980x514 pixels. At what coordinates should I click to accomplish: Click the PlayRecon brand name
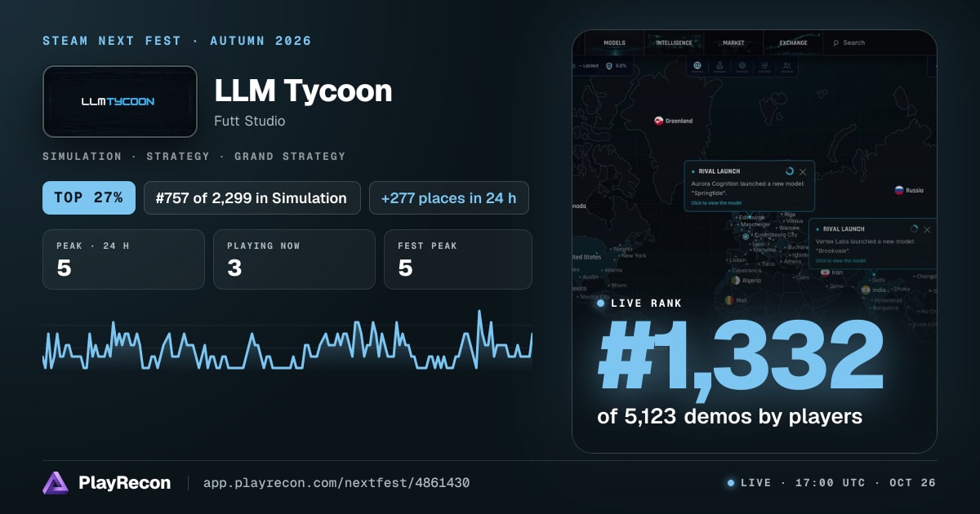[125, 483]
